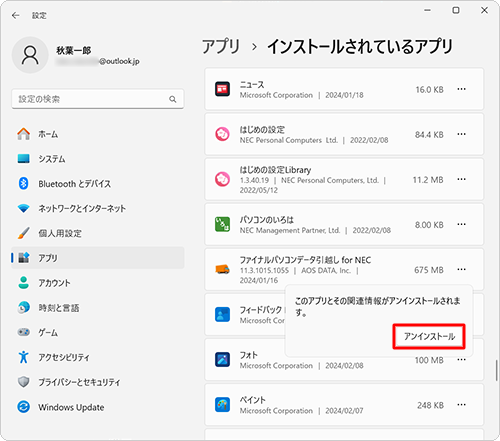Click the はじめの設定 pink app icon
Image resolution: width=500 pixels, height=441 pixels.
click(x=222, y=134)
